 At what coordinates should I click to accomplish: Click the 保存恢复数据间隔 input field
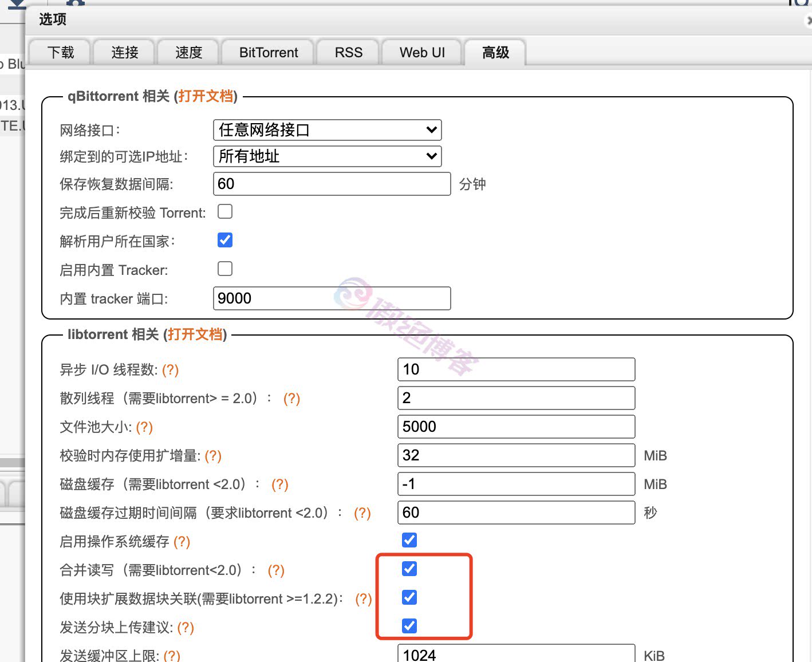(332, 184)
